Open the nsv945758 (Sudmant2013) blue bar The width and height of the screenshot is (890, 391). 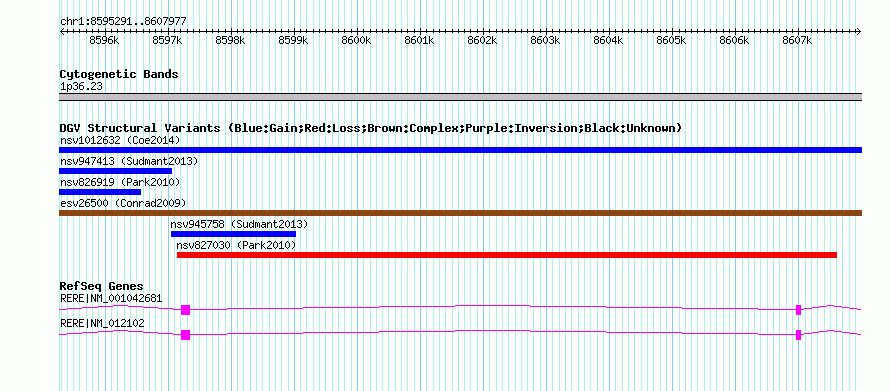(x=233, y=234)
